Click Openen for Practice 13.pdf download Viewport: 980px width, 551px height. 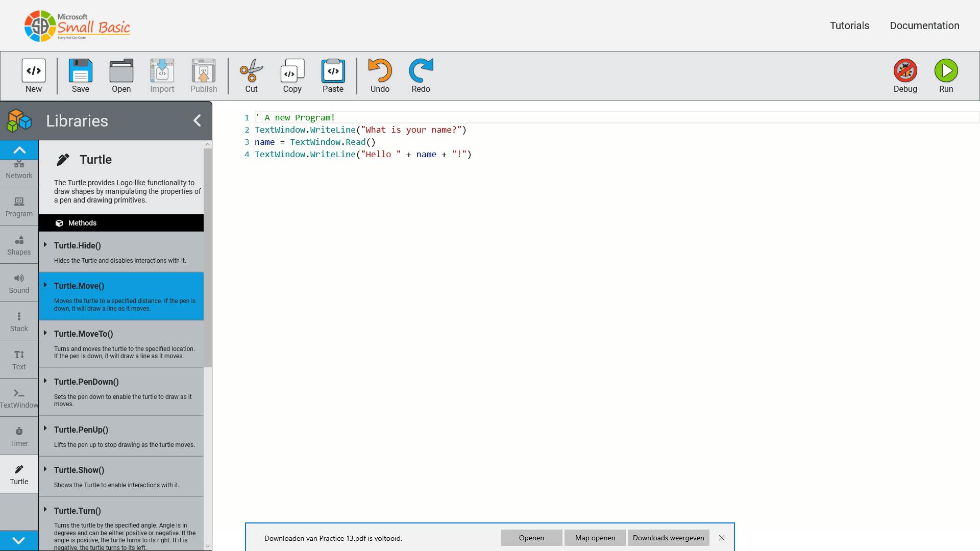531,537
